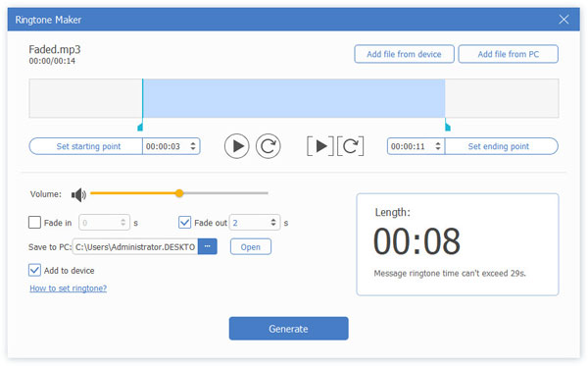Click Set starting point button

(x=86, y=146)
